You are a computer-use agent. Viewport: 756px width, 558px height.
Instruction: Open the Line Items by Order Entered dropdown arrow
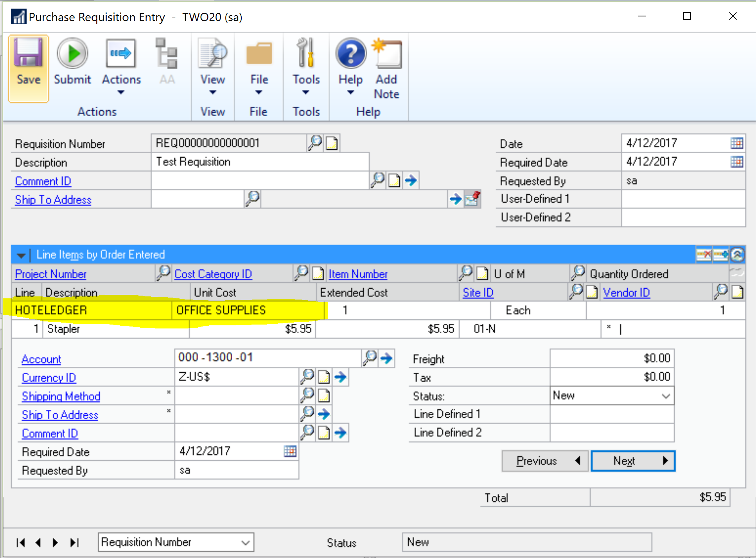point(21,255)
